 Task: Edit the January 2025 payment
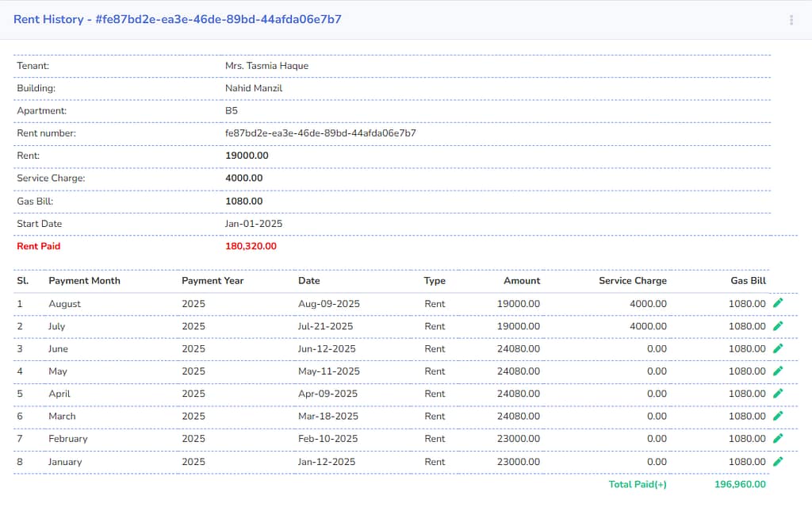(x=778, y=461)
